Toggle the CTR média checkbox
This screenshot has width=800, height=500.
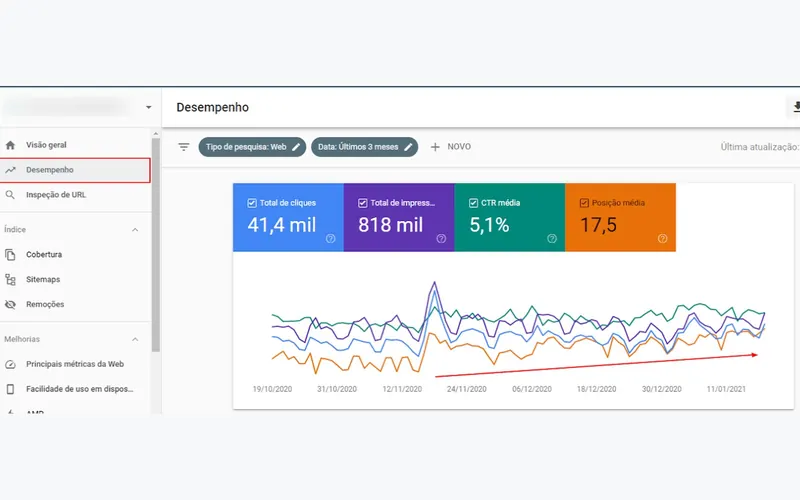[x=473, y=203]
